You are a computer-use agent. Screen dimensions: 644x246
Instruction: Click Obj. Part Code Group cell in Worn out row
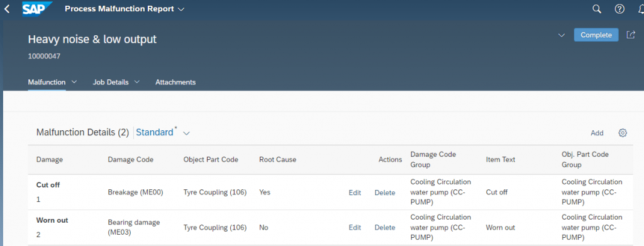point(592,228)
